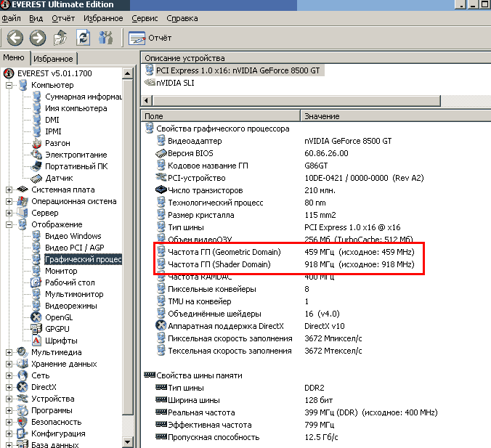The width and height of the screenshot is (491, 448).
Task: Click the tree scrollbar down arrow
Action: 129,442
